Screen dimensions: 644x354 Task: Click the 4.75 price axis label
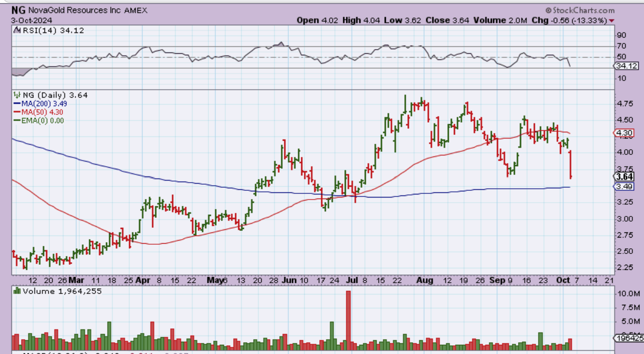click(625, 104)
